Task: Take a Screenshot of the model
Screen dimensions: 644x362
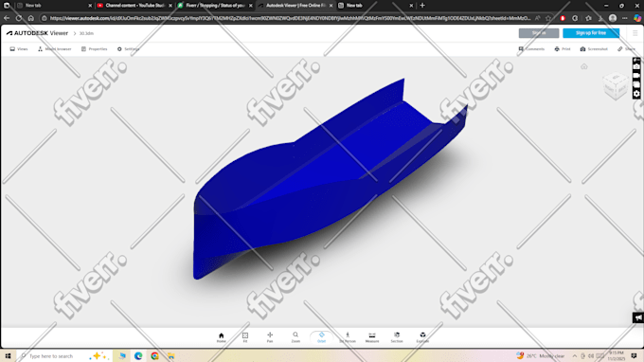Action: click(594, 49)
